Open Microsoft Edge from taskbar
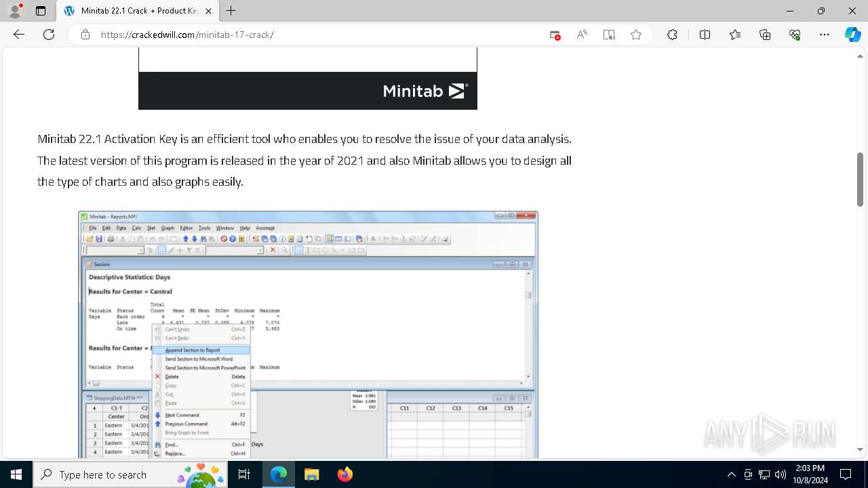The image size is (868, 488). click(279, 474)
